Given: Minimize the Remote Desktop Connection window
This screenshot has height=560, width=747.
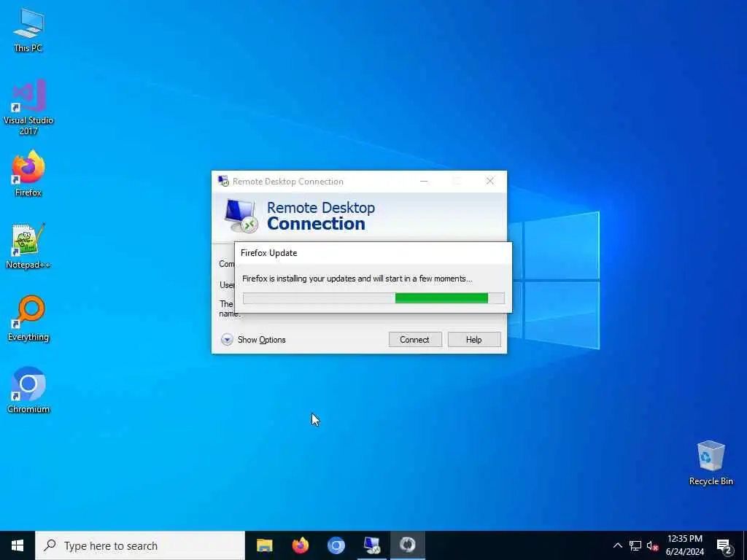Looking at the screenshot, I should tap(424, 182).
